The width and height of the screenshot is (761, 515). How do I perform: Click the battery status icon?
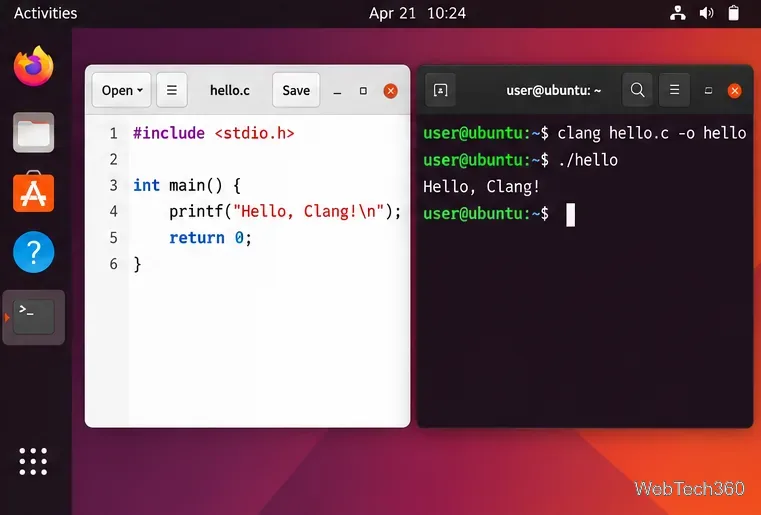[733, 13]
